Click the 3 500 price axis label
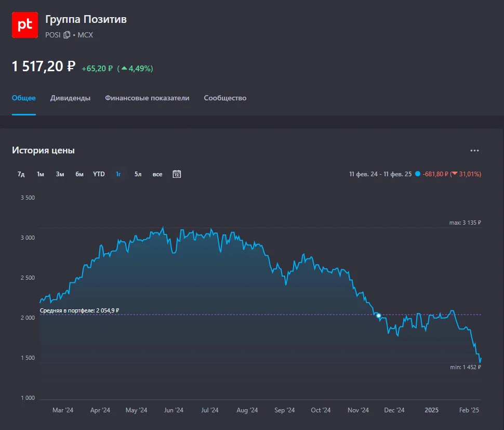The width and height of the screenshot is (504, 430). pyautogui.click(x=28, y=198)
